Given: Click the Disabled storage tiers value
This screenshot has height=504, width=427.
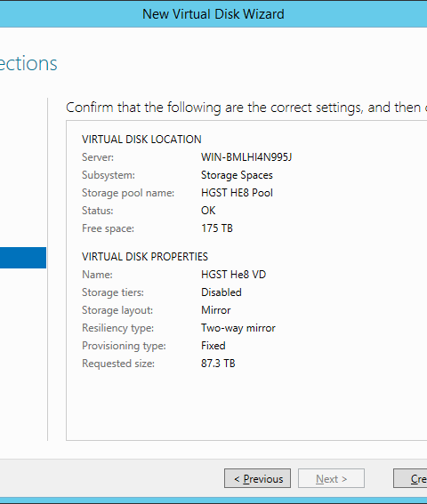Looking at the screenshot, I should pyautogui.click(x=222, y=292).
